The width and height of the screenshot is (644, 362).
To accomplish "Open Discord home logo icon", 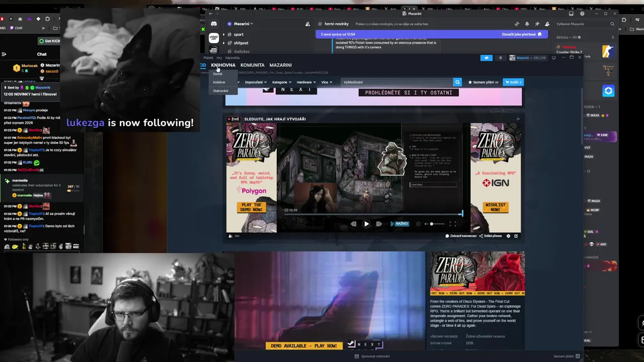I will click(x=214, y=24).
